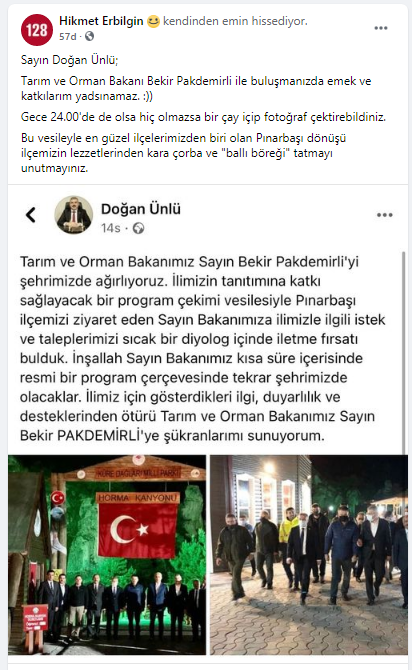Click the 'Sayın Doğan Ünlü;' post text
Screen dimensions: 412x670
pos(70,60)
